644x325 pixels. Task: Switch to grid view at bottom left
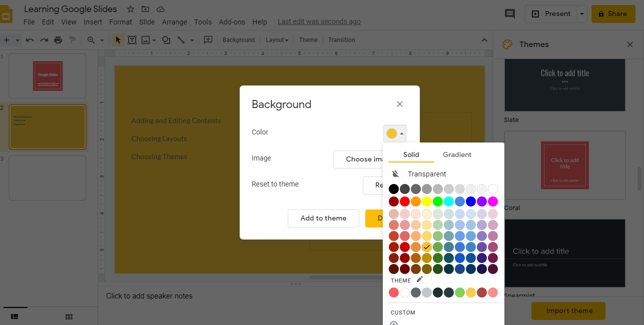click(x=69, y=316)
